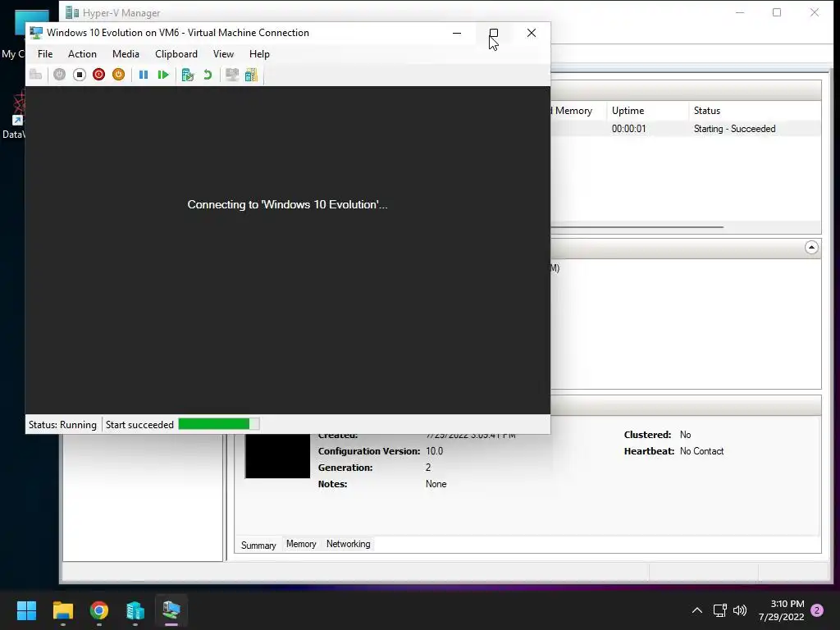This screenshot has width=840, height=630.
Task: Click the horizontal scrollbar in VM list
Action: click(637, 227)
